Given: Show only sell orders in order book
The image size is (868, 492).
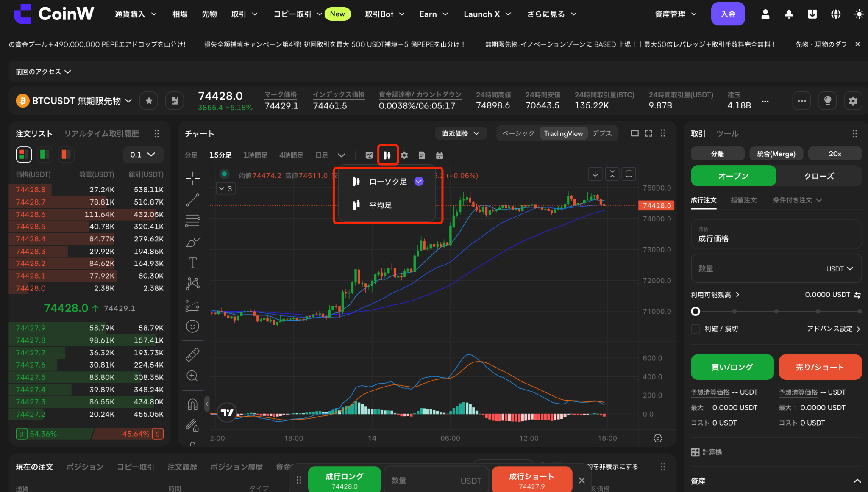Looking at the screenshot, I should pyautogui.click(x=66, y=155).
